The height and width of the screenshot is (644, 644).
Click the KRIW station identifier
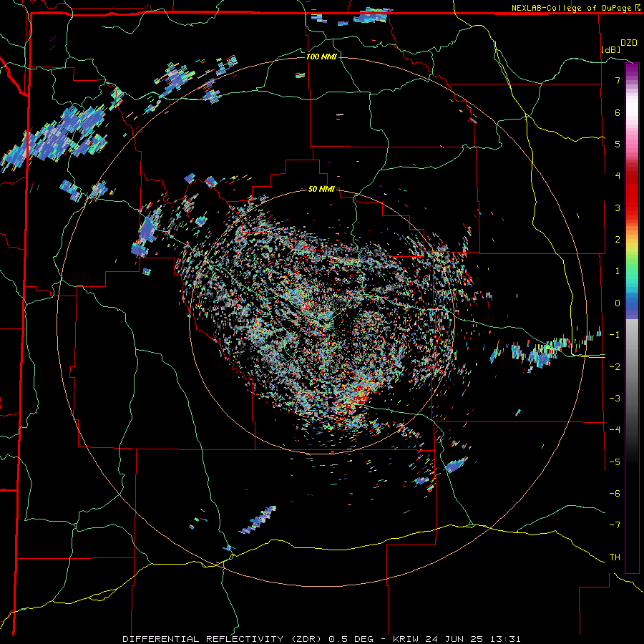pyautogui.click(x=406, y=639)
